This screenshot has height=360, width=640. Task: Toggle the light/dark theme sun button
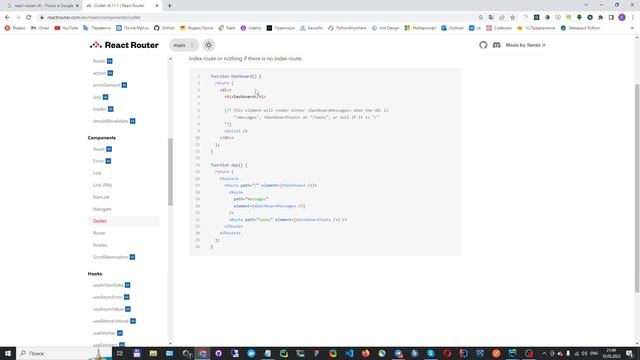(208, 45)
